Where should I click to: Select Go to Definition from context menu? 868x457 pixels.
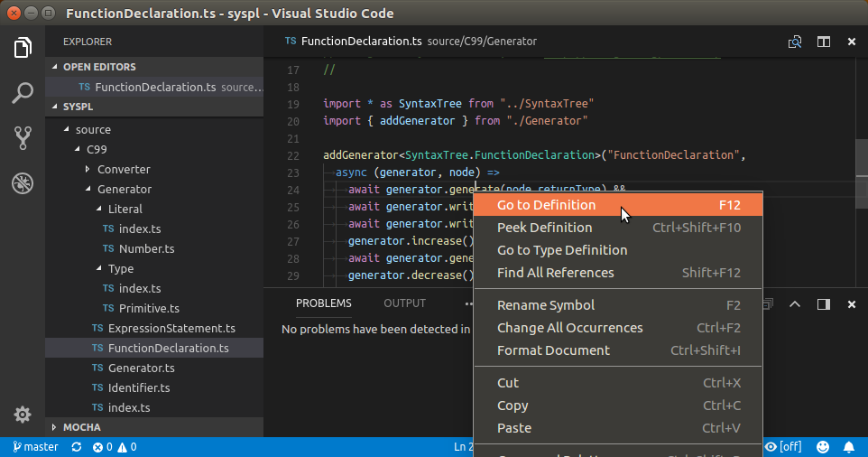pos(546,205)
